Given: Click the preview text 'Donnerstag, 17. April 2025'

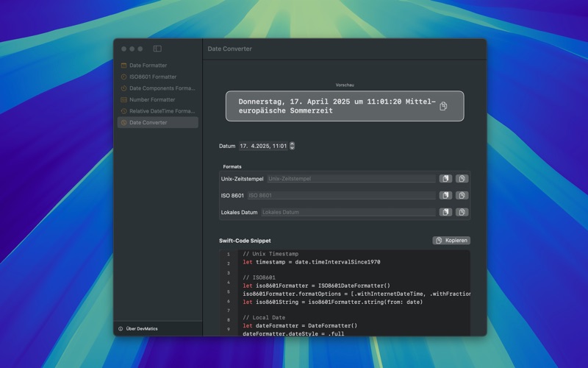Looking at the screenshot, I should click(x=294, y=102).
